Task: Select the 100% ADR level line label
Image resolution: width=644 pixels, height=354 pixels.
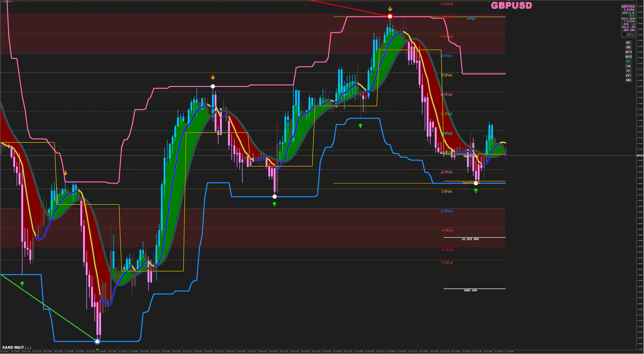Action: [x=470, y=290]
